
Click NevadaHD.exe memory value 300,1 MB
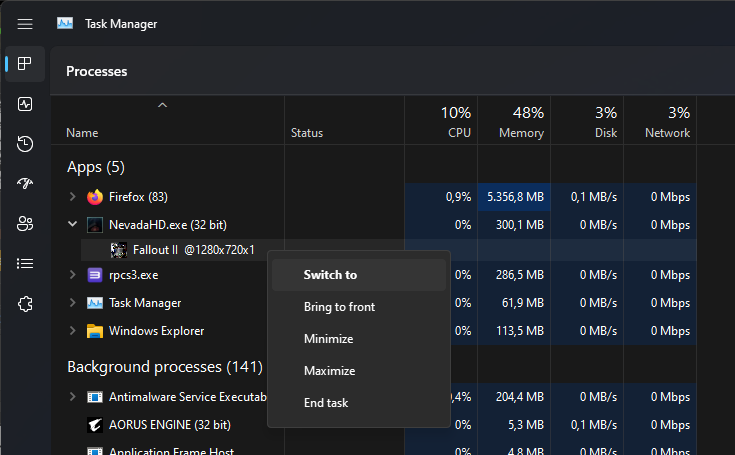[x=520, y=225]
